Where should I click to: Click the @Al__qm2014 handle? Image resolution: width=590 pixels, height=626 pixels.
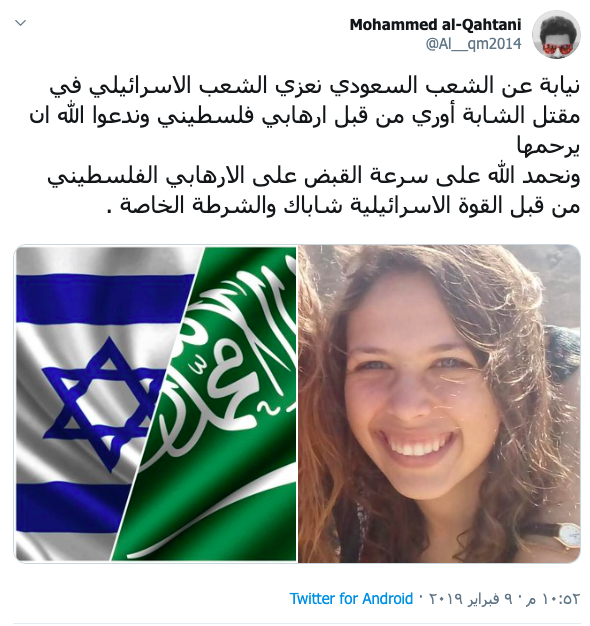[473, 44]
